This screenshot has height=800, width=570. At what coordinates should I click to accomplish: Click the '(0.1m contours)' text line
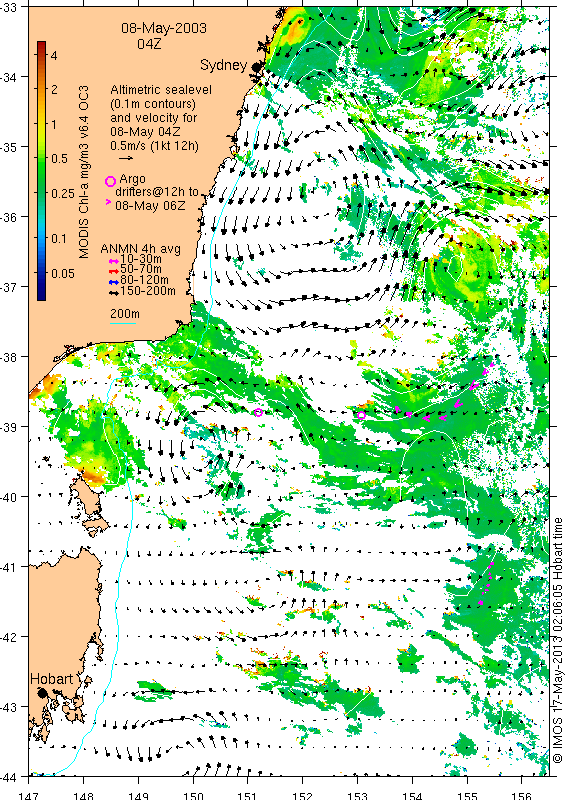pos(153,104)
